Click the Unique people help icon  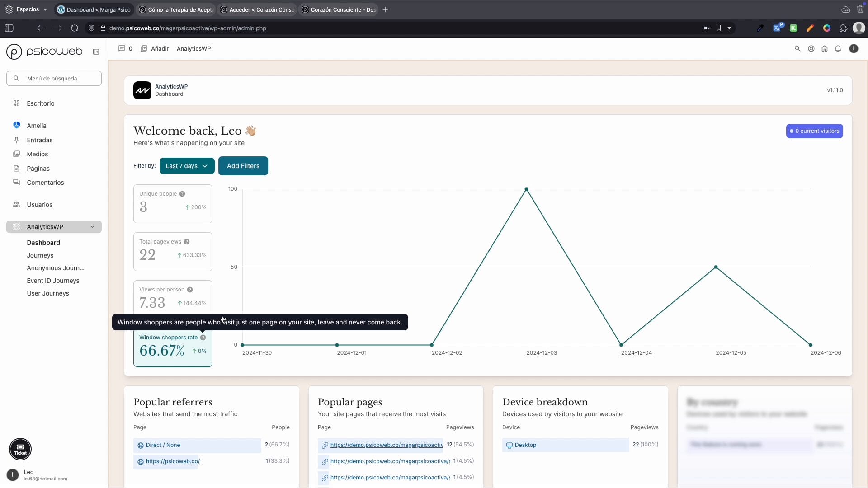coord(182,194)
